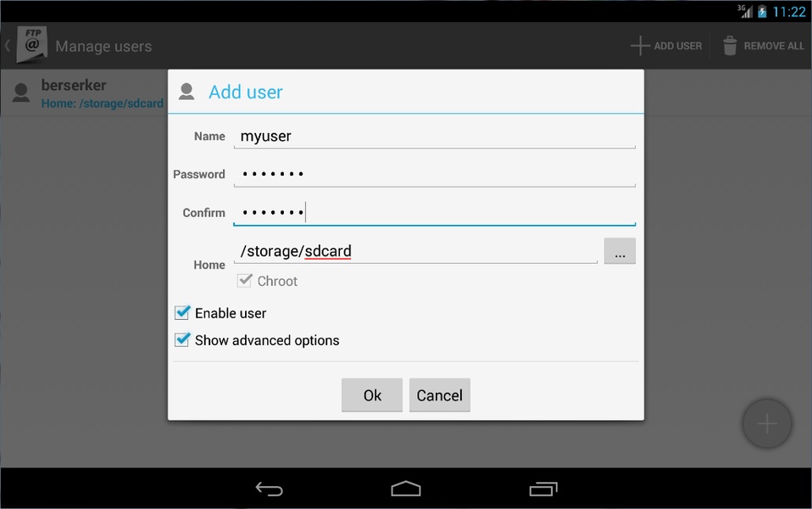Click the Home: /storage/sdcard text under berserker
The height and width of the screenshot is (509, 812).
tap(102, 103)
